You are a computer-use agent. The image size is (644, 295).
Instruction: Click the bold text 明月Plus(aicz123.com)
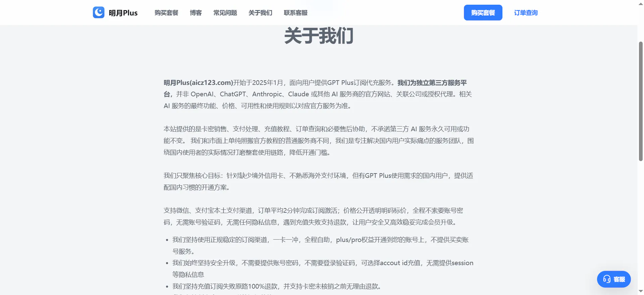coord(198,83)
